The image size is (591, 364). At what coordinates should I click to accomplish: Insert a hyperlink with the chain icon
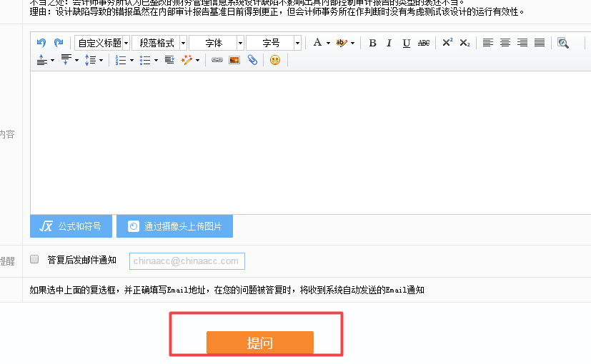217,60
